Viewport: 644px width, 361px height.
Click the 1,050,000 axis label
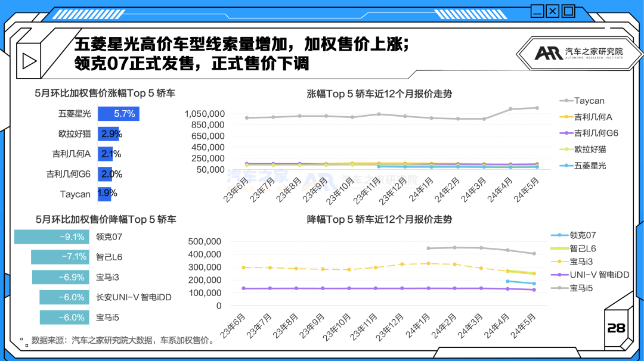tap(205, 114)
